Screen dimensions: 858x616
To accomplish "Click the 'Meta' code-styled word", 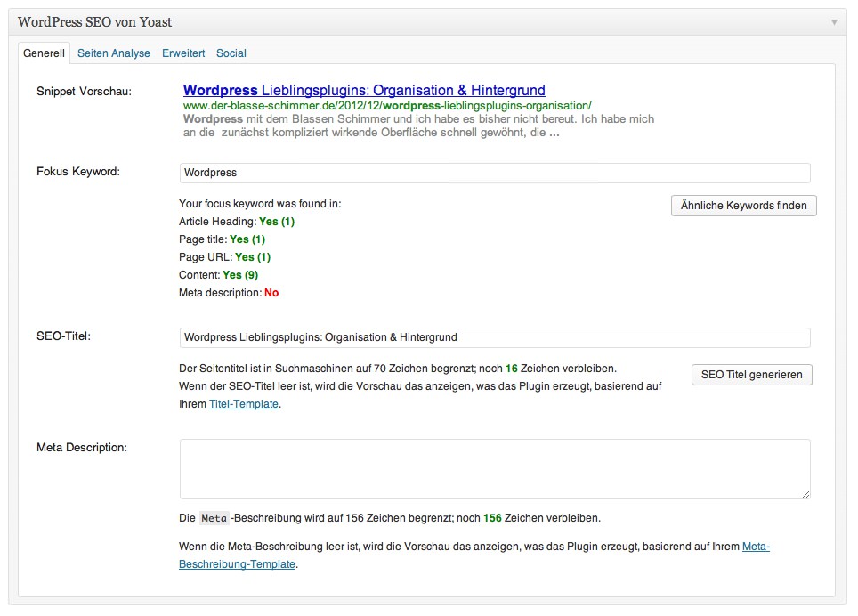I will point(214,518).
